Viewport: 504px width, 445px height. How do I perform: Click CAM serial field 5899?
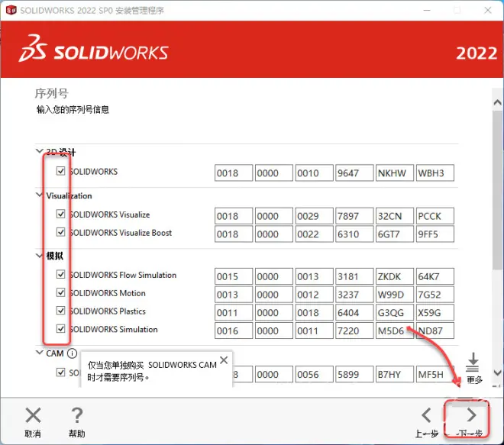click(x=354, y=374)
